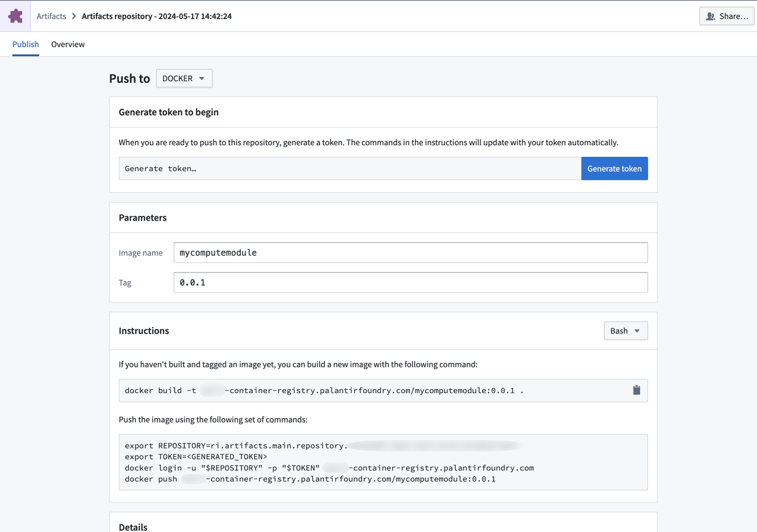757x532 pixels.
Task: Click the Tag input field
Action: (x=411, y=282)
